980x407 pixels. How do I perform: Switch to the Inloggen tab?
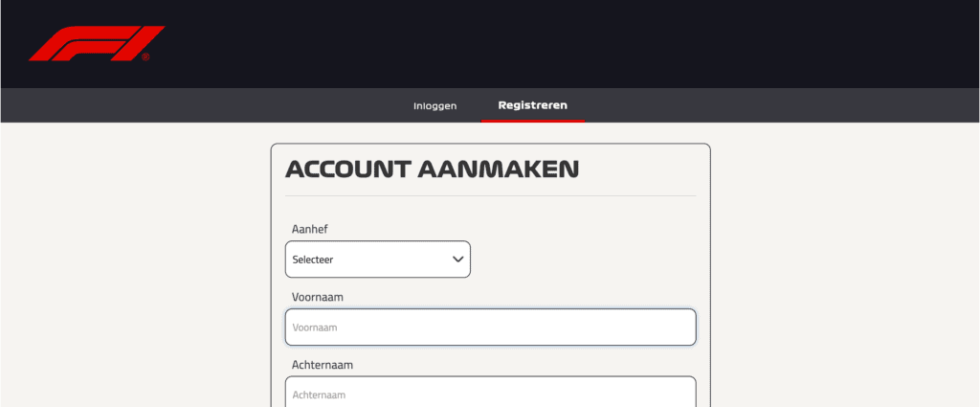coord(434,105)
